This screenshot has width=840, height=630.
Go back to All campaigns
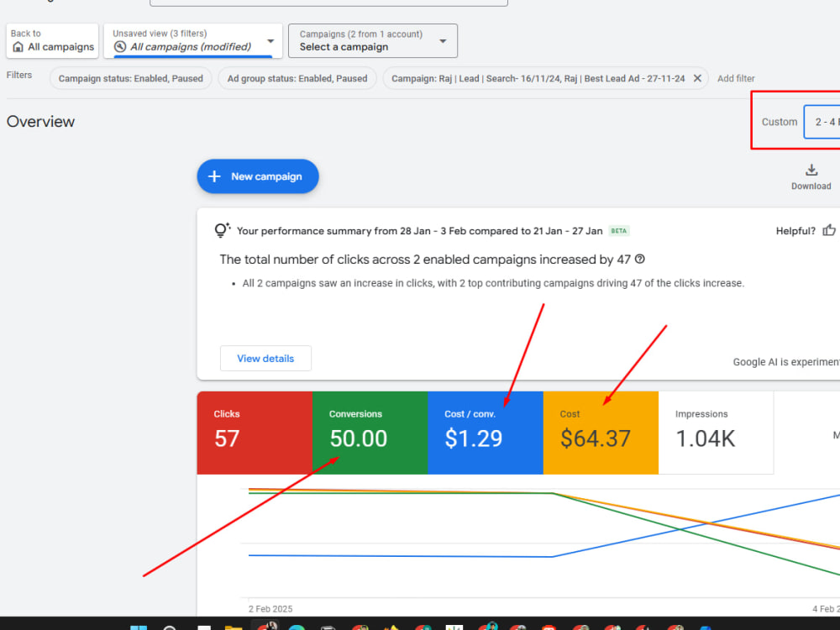[52, 40]
